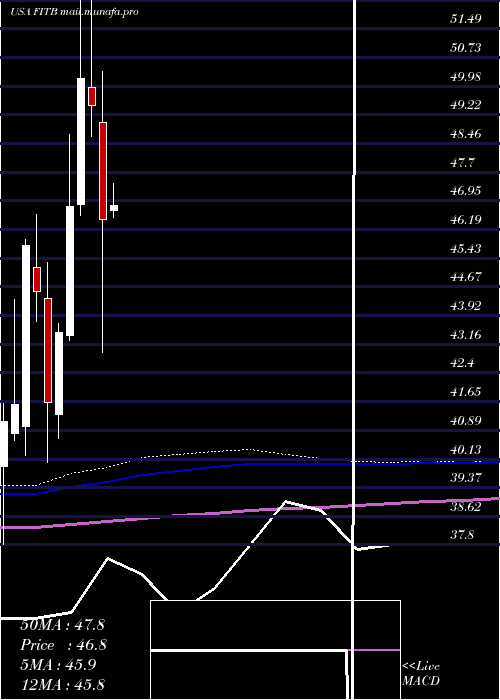Click the tallest white candlestick body
Viewport: 500px width, 700px height.
[26, 336]
